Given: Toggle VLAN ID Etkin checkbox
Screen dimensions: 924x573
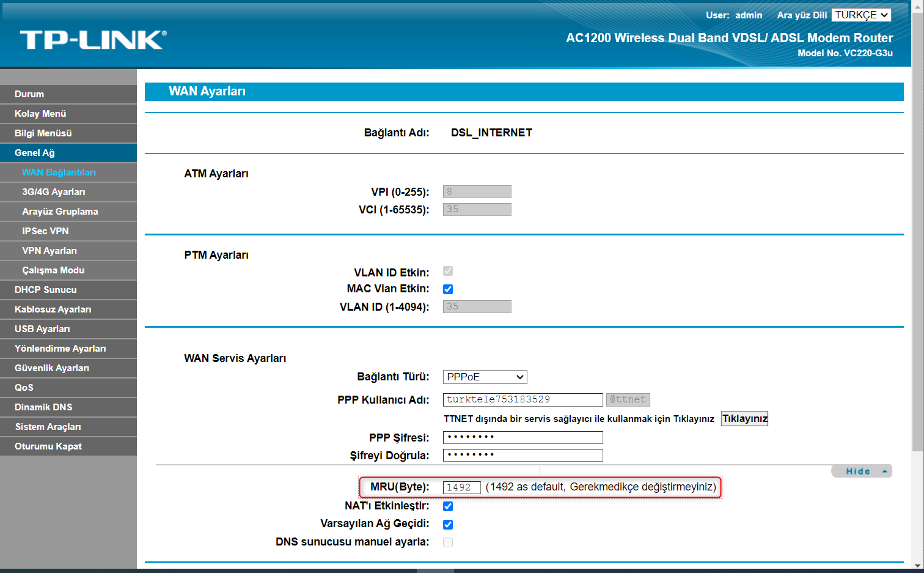Looking at the screenshot, I should click(x=448, y=271).
